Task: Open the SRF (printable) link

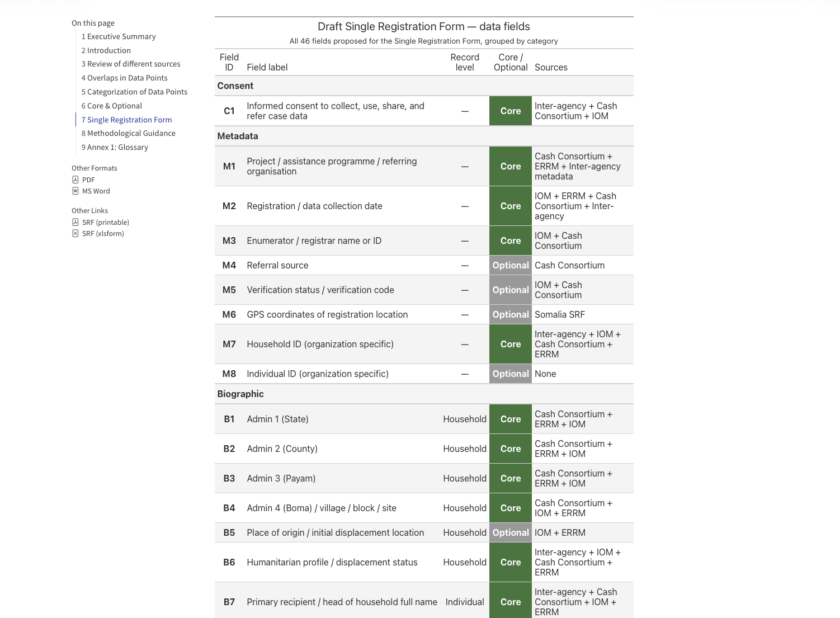Action: 106,222
